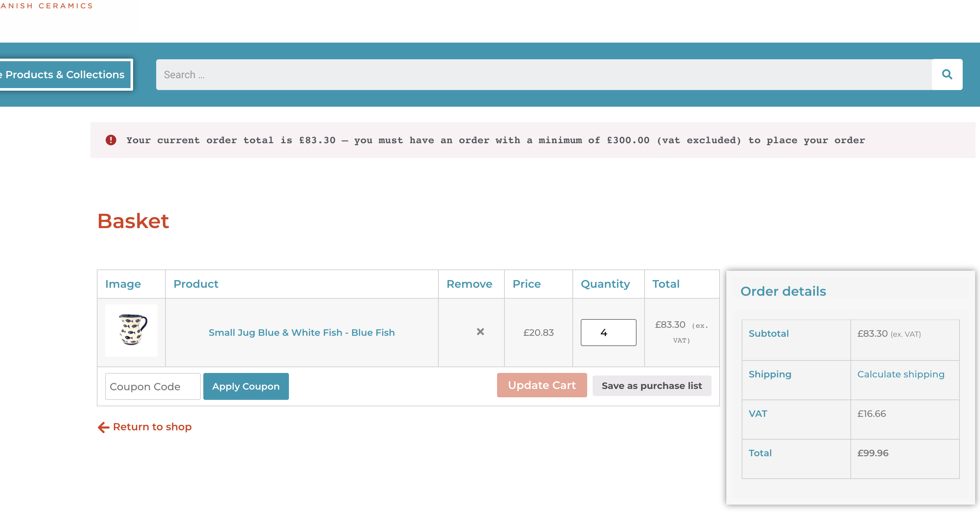This screenshot has height=512, width=980.
Task: Click the Return to shop arrow icon
Action: (104, 427)
